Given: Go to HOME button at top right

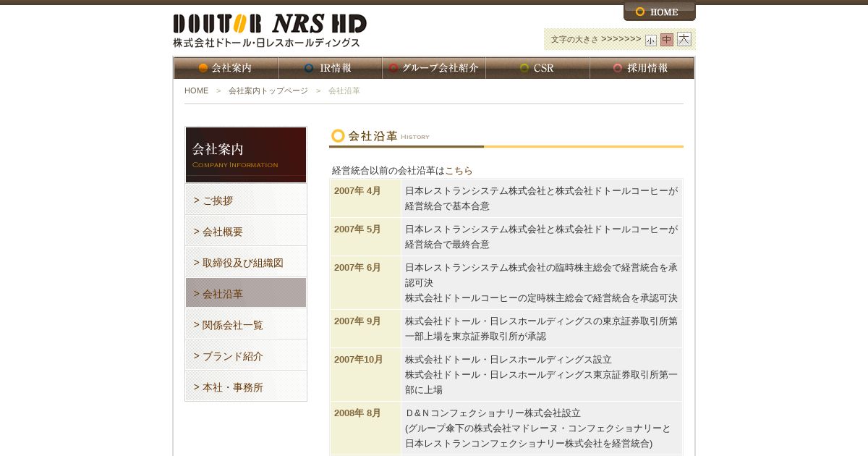Looking at the screenshot, I should click(x=660, y=12).
